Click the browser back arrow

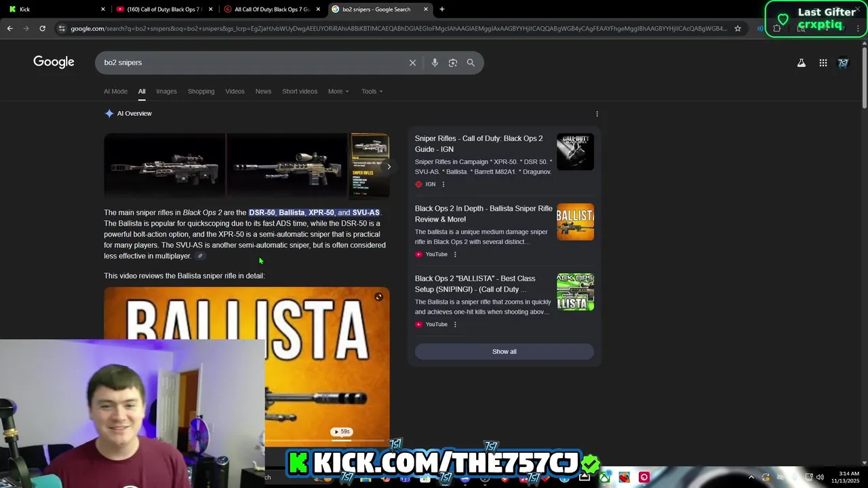point(9,28)
